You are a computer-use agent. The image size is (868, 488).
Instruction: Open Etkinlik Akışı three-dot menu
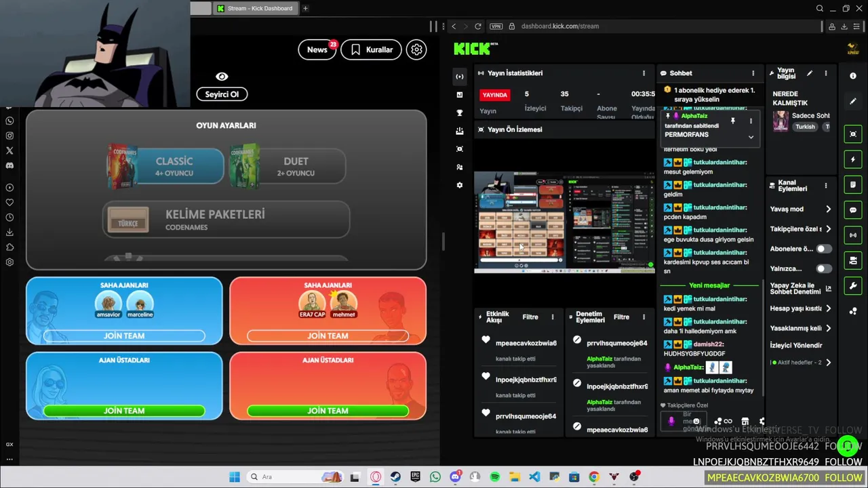point(553,317)
